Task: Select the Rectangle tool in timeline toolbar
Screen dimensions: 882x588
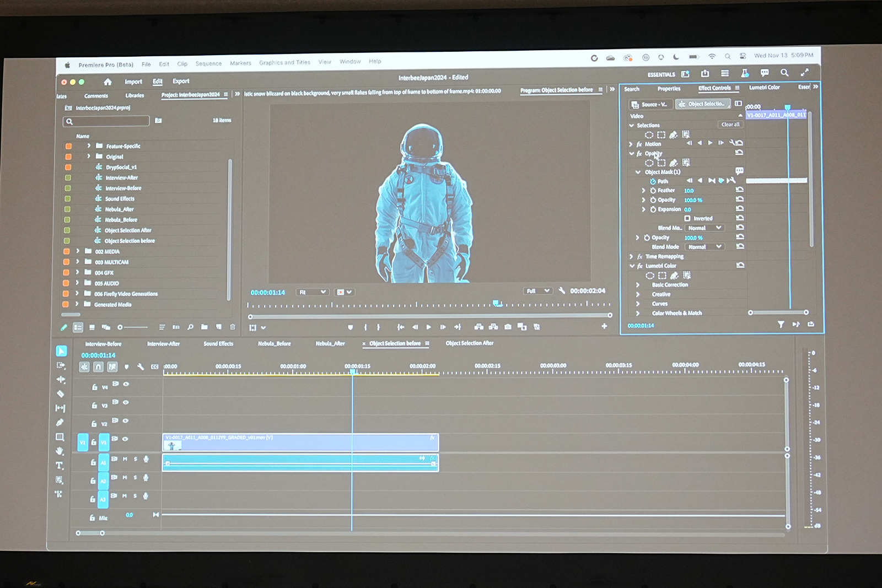Action: 60,437
